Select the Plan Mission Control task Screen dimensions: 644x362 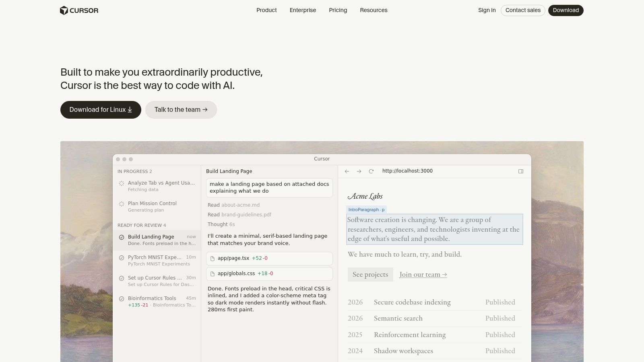coord(157,206)
